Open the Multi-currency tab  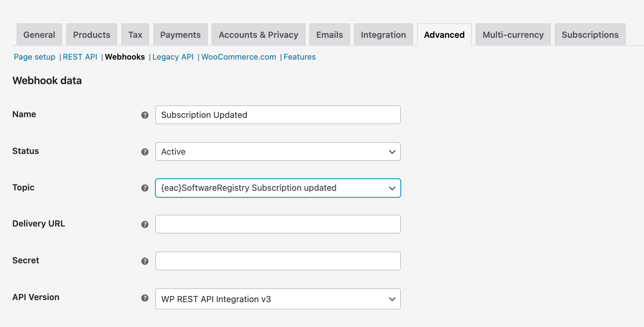(x=513, y=34)
